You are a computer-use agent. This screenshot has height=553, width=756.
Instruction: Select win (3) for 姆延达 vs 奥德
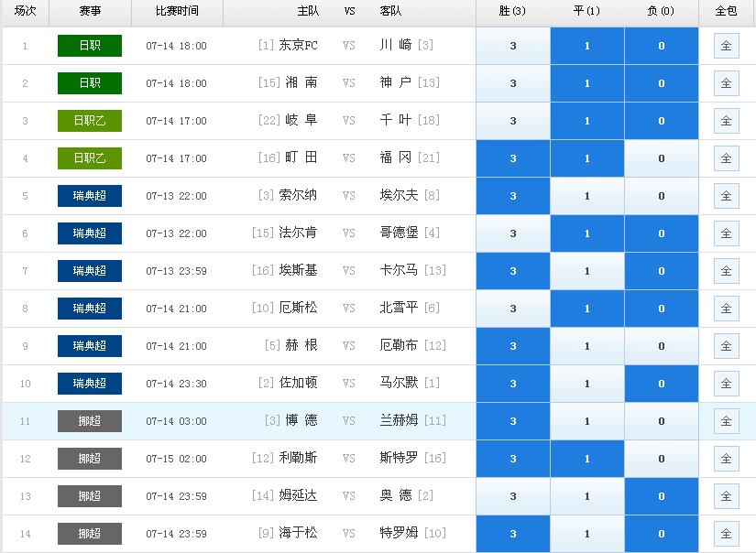[513, 496]
